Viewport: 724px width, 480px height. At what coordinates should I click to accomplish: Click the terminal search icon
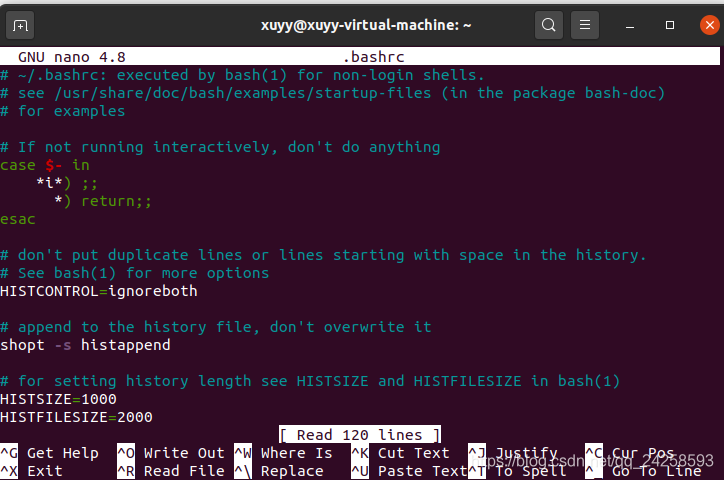549,25
